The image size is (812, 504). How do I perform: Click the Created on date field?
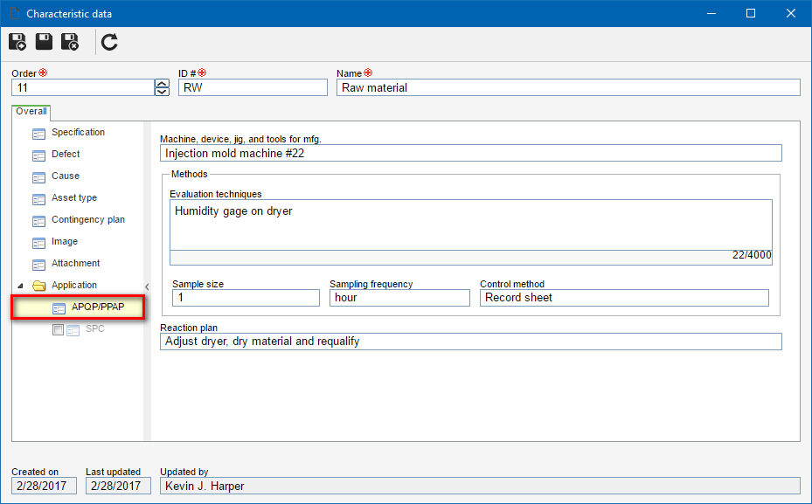coord(44,486)
